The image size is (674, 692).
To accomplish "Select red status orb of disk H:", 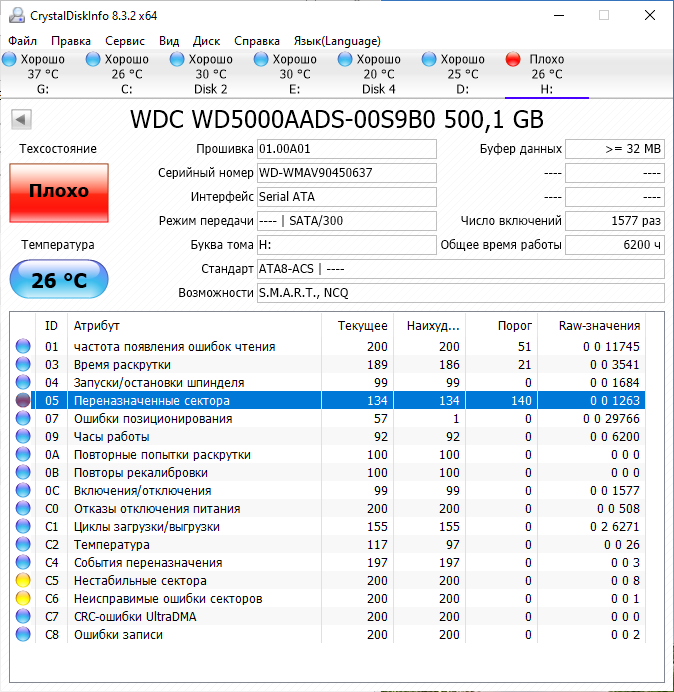I will pyautogui.click(x=513, y=59).
